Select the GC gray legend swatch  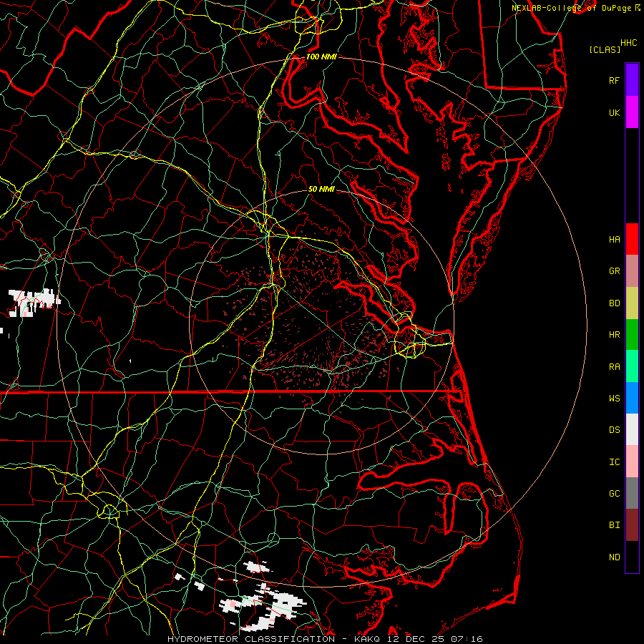pos(632,493)
